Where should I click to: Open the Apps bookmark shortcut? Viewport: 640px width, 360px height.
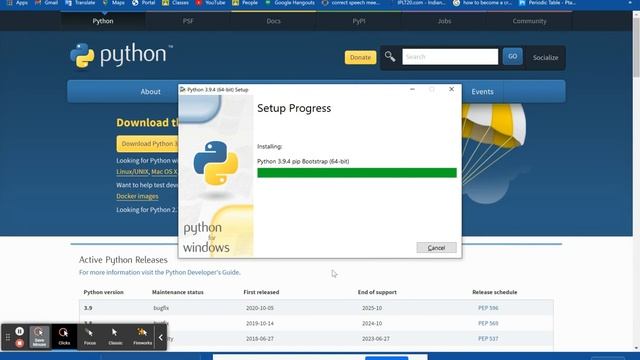click(x=17, y=2)
